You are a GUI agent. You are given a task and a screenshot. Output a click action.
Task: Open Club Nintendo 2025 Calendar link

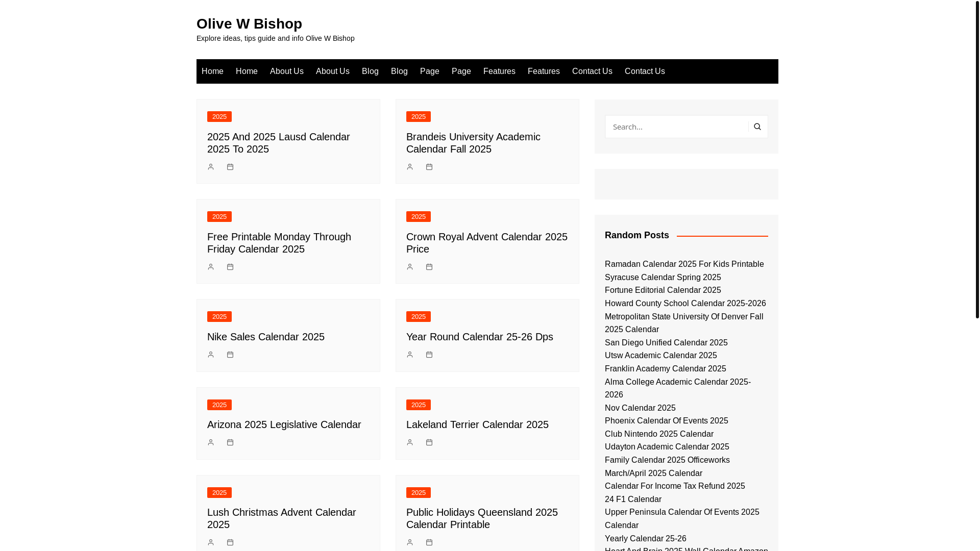(659, 434)
